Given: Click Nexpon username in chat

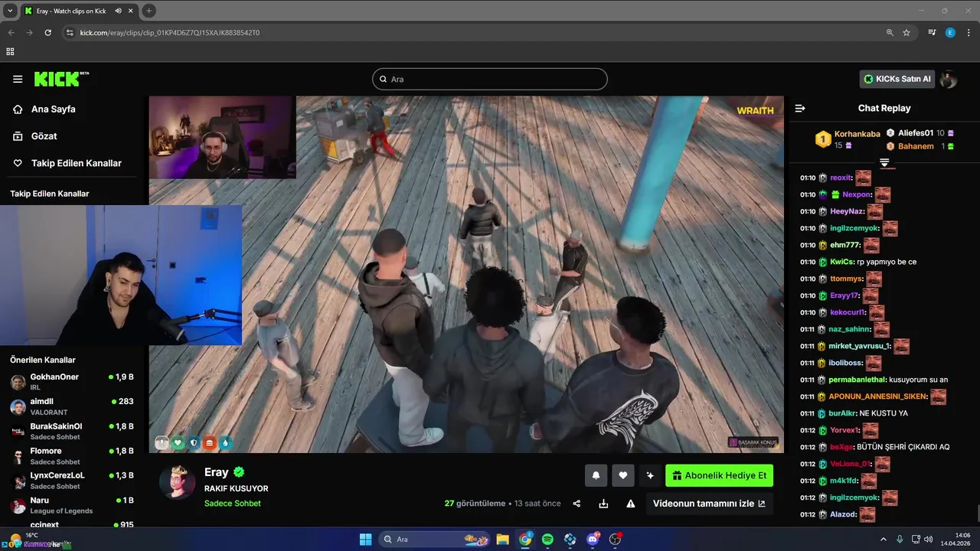Looking at the screenshot, I should (857, 194).
